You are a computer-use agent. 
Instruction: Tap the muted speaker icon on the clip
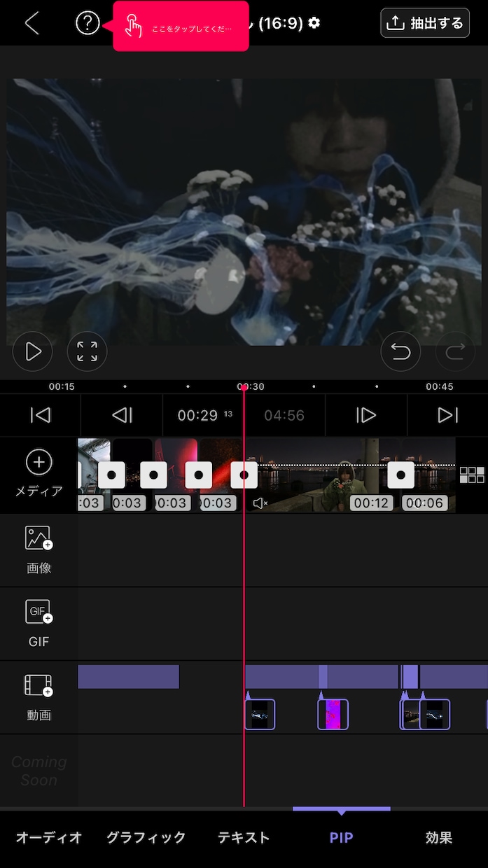[260, 503]
